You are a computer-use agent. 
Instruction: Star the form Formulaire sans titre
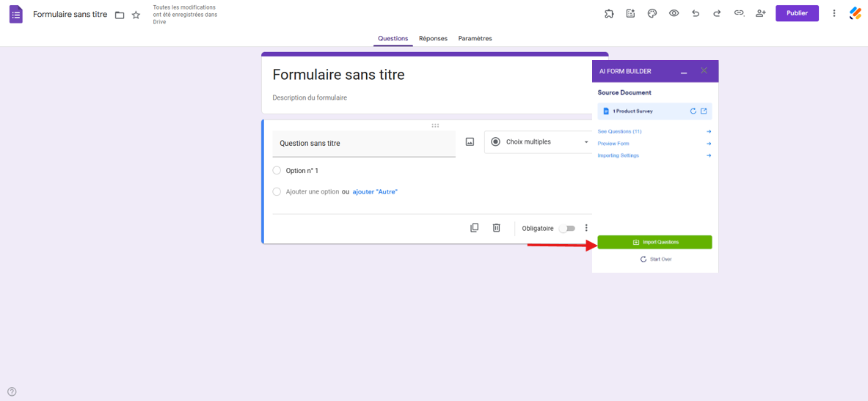[136, 15]
